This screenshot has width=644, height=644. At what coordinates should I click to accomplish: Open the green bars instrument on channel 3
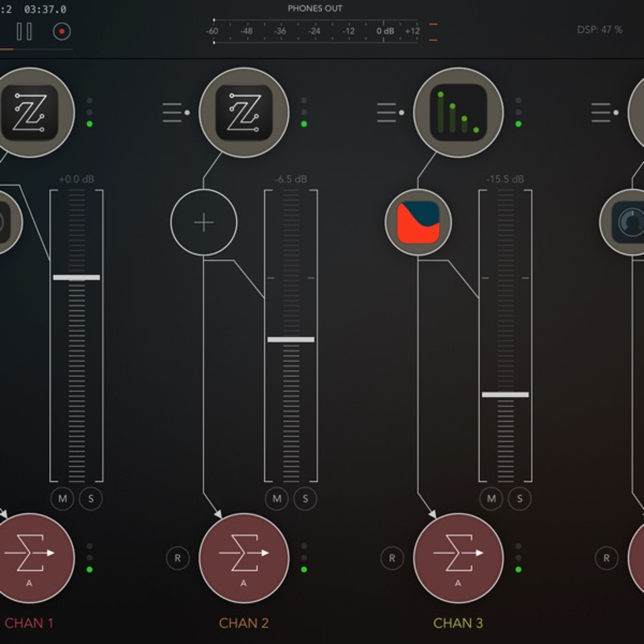point(458,112)
